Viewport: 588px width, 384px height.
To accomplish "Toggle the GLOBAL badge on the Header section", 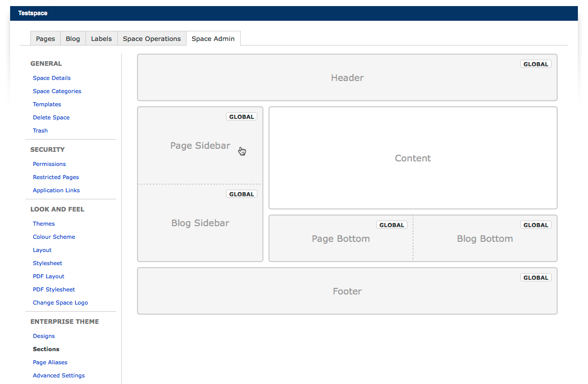I will pyautogui.click(x=535, y=64).
